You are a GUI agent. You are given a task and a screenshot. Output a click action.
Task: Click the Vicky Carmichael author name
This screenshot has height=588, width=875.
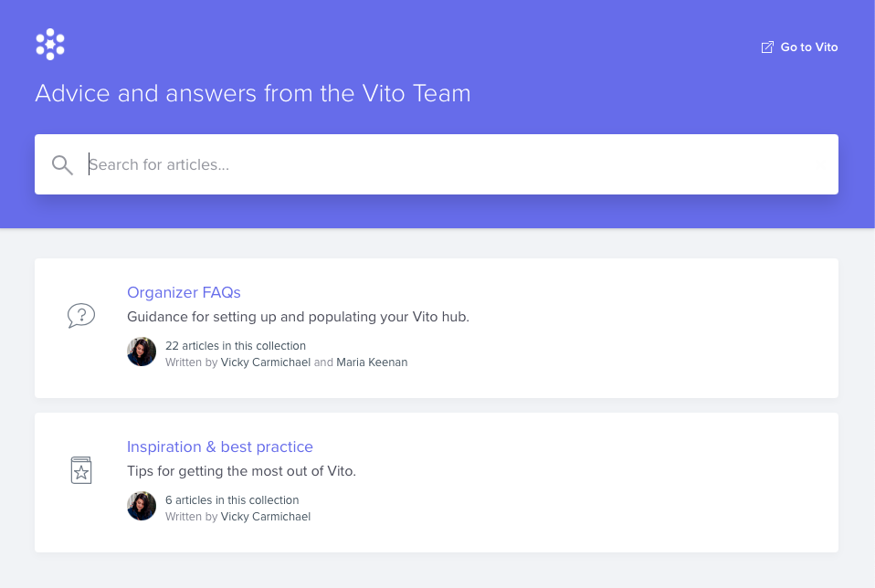(x=266, y=362)
